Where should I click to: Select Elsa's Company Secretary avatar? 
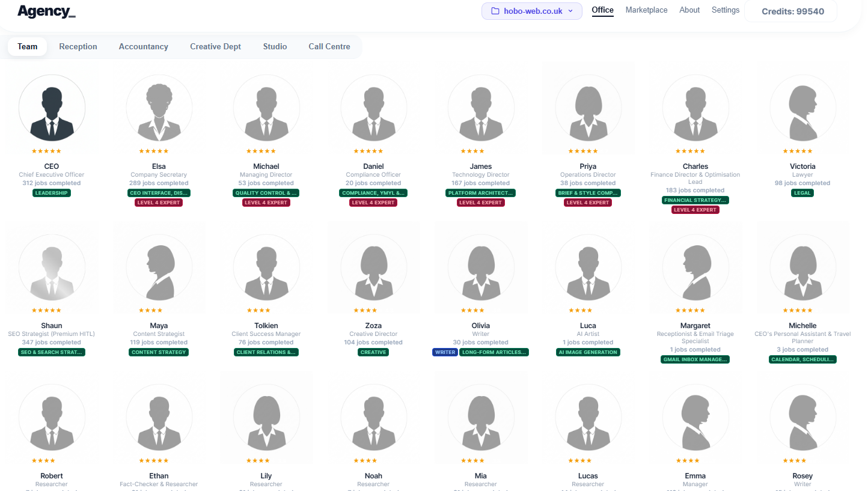(x=159, y=108)
